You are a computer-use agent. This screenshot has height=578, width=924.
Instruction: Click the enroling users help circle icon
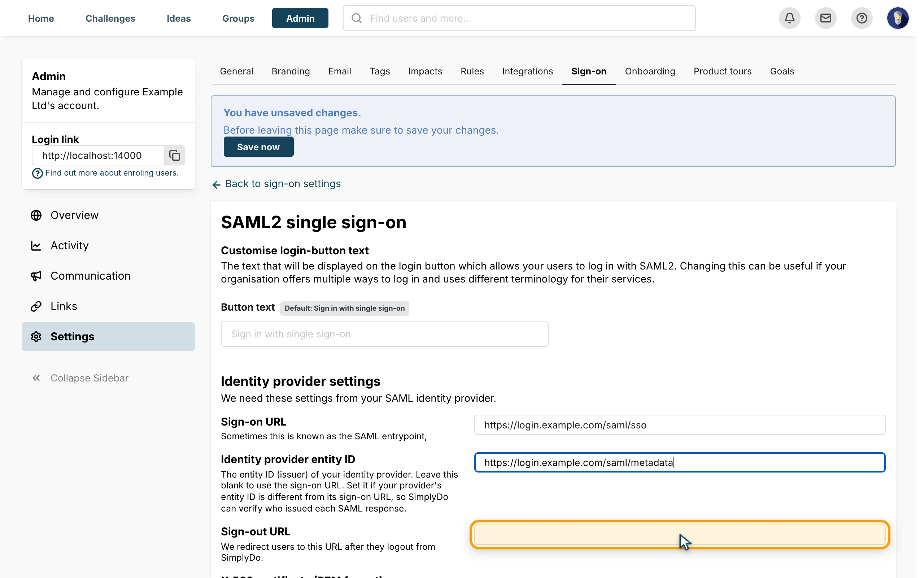[37, 173]
